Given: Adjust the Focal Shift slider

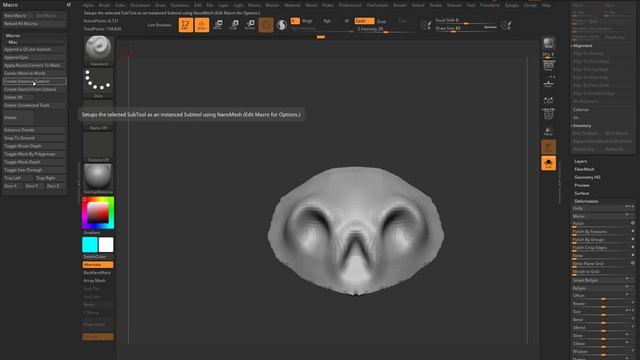Looking at the screenshot, I should tap(465, 20).
